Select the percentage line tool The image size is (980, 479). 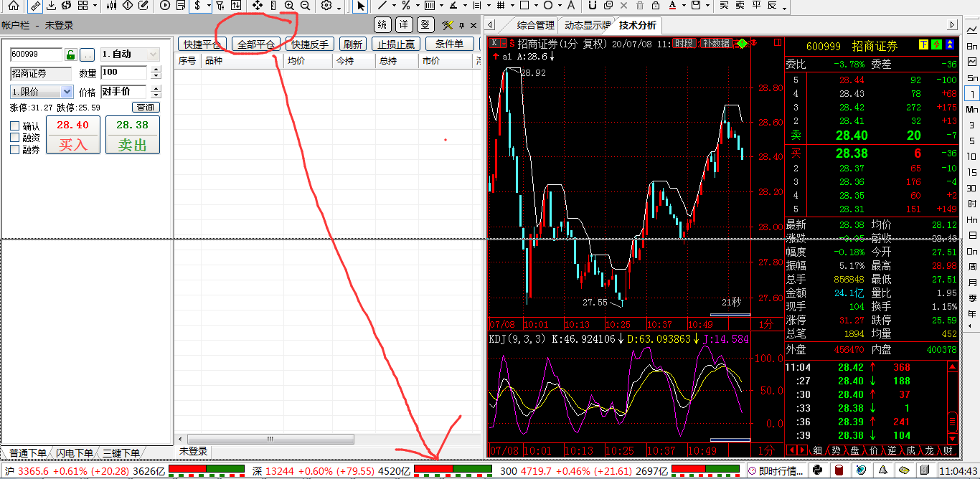[406, 6]
